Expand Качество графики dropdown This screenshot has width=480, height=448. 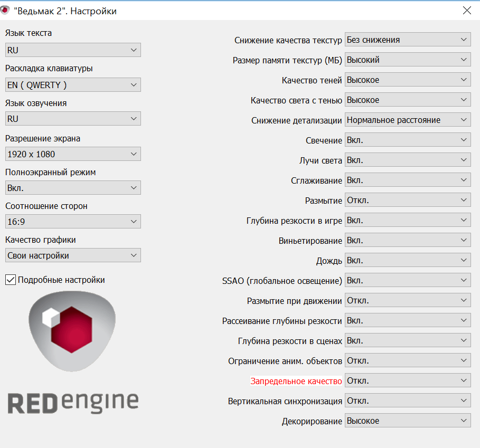73,255
